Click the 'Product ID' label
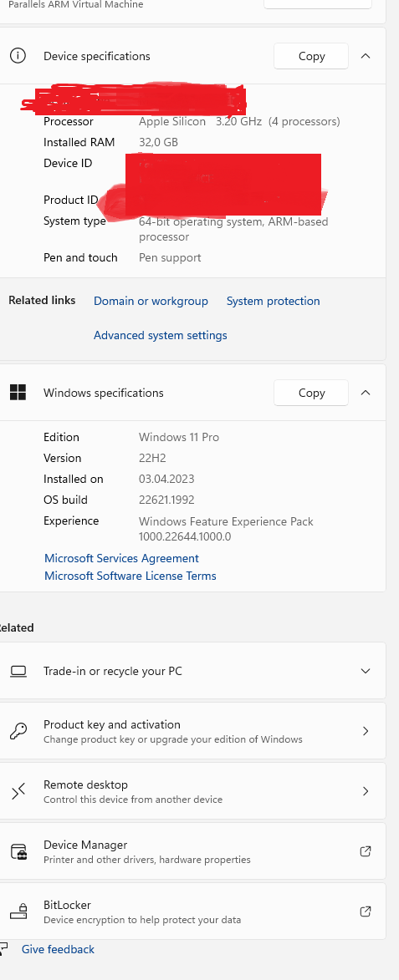Viewport: 399px width, 980px height. (x=70, y=200)
